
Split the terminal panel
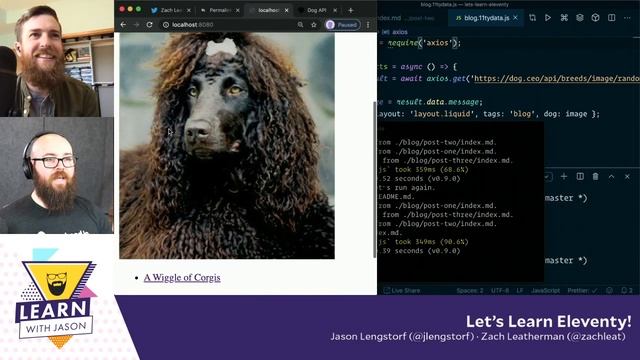click(x=580, y=176)
